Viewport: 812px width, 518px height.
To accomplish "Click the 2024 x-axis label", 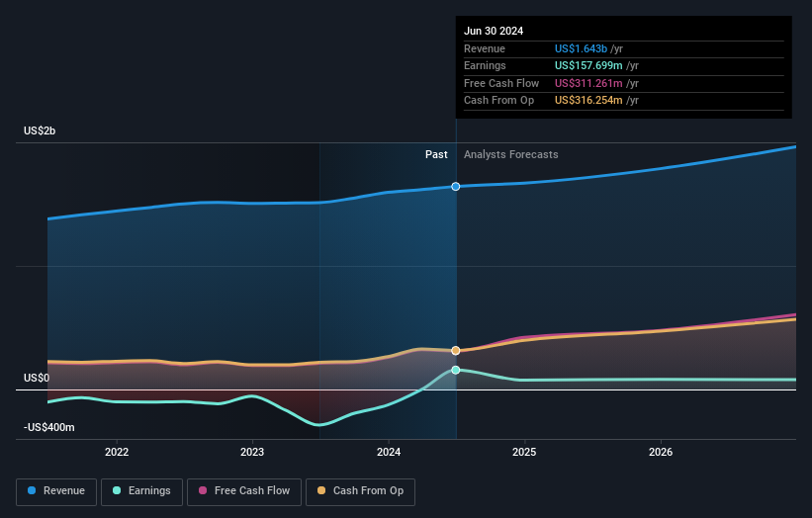I will (x=389, y=452).
